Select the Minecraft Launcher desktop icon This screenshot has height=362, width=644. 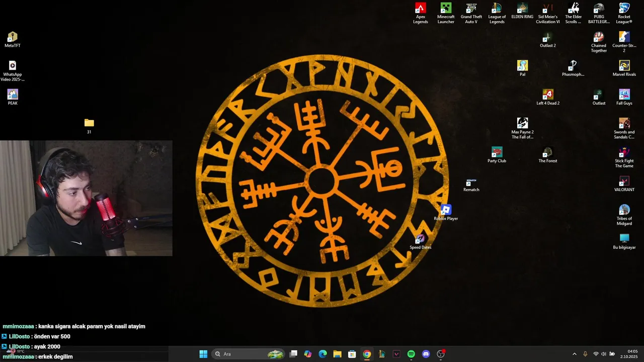(446, 14)
